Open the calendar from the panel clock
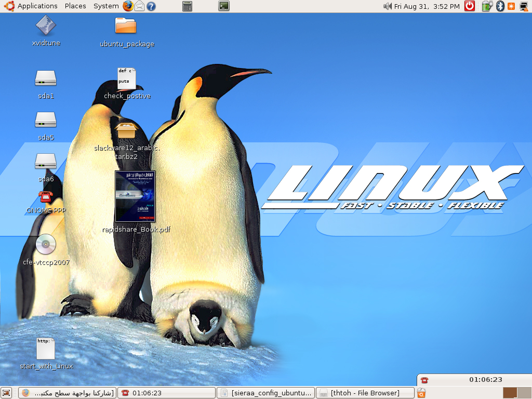This screenshot has width=532, height=399. 427,6
